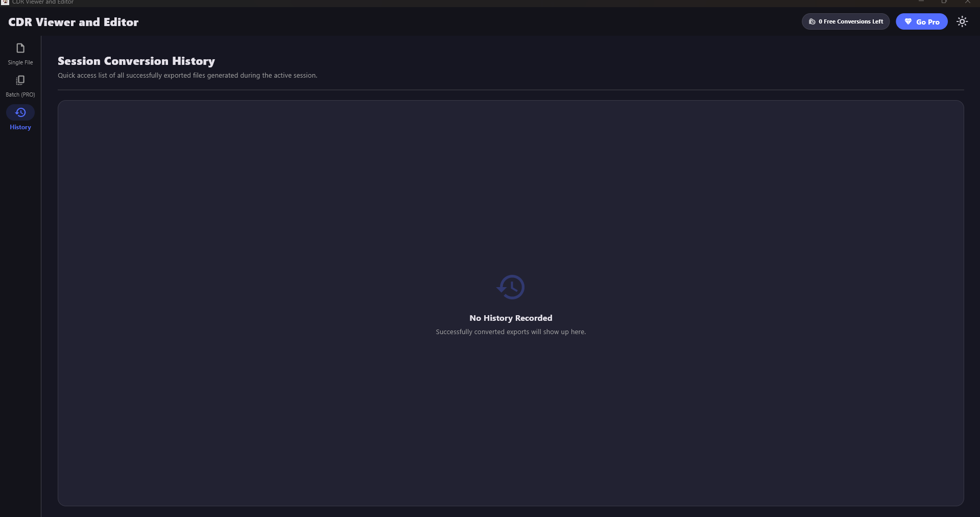The width and height of the screenshot is (980, 517).
Task: Maximize the CDR Viewer window
Action: point(944,2)
